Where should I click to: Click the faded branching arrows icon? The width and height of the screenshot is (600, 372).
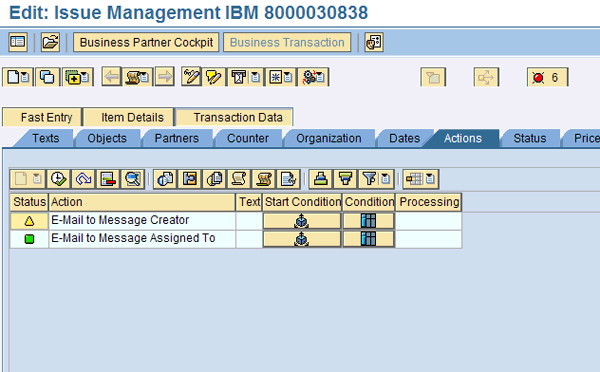486,78
